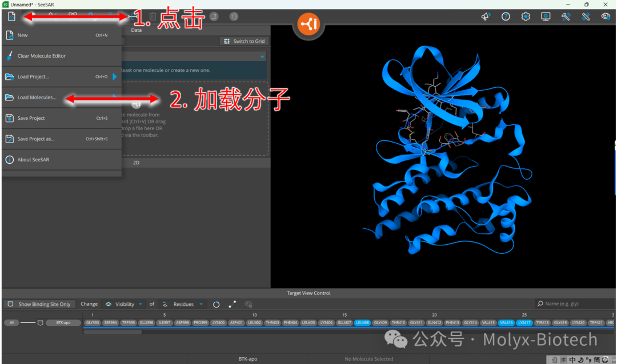Click Switch to Grid button
Viewport: 617px width, 364px height.
(x=244, y=41)
